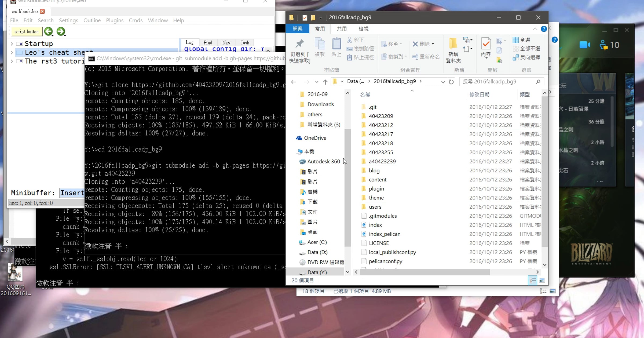Refresh the 2016fallcadp_bg9 folder view
The image size is (644, 338).
tap(451, 82)
